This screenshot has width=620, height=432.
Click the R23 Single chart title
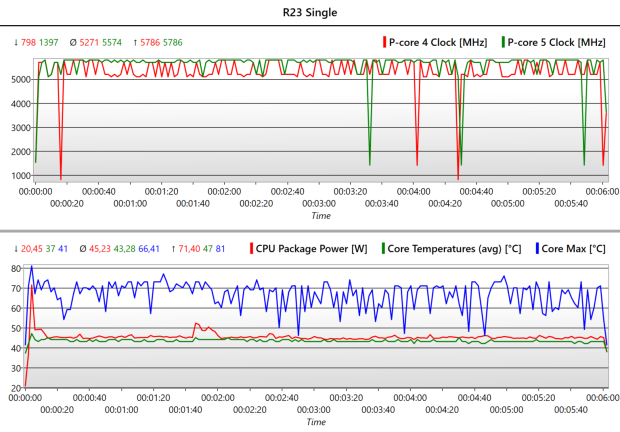309,14
